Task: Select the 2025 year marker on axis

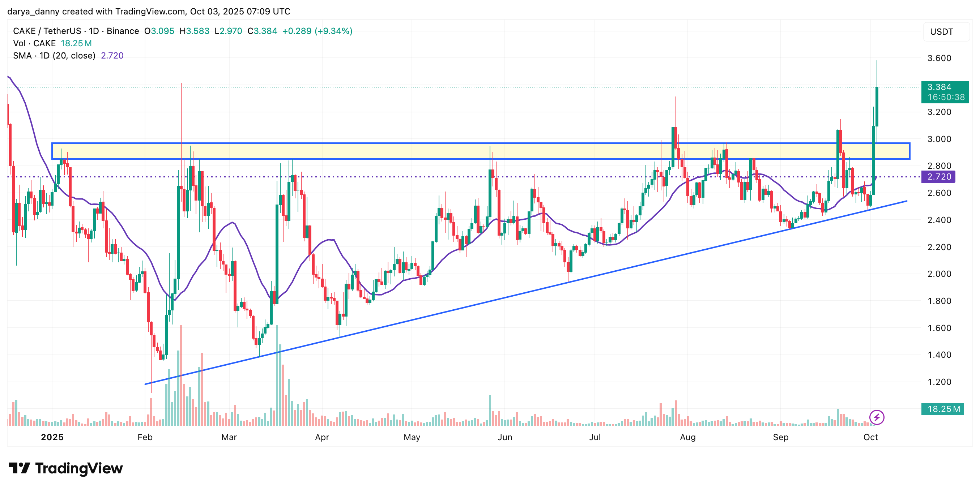Action: 52,438
